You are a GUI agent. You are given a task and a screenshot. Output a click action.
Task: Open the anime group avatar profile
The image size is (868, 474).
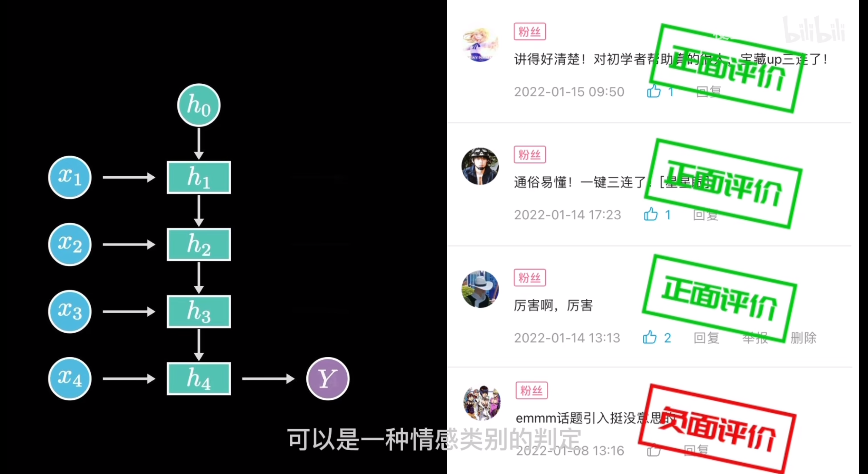pyautogui.click(x=482, y=402)
